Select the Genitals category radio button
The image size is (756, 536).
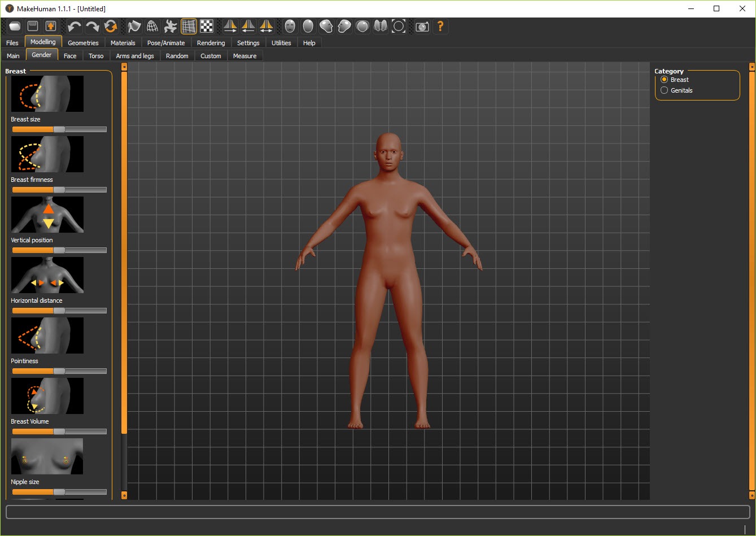tap(664, 90)
